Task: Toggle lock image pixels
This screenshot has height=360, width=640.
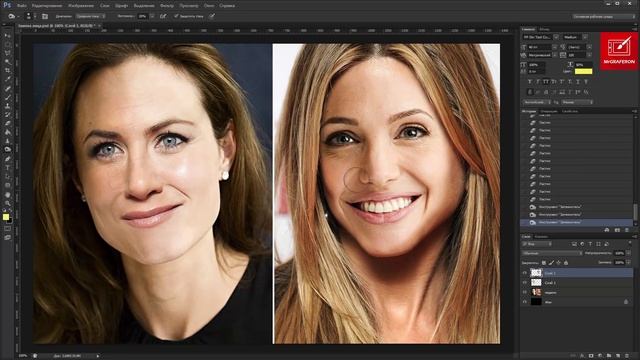Action: point(551,262)
